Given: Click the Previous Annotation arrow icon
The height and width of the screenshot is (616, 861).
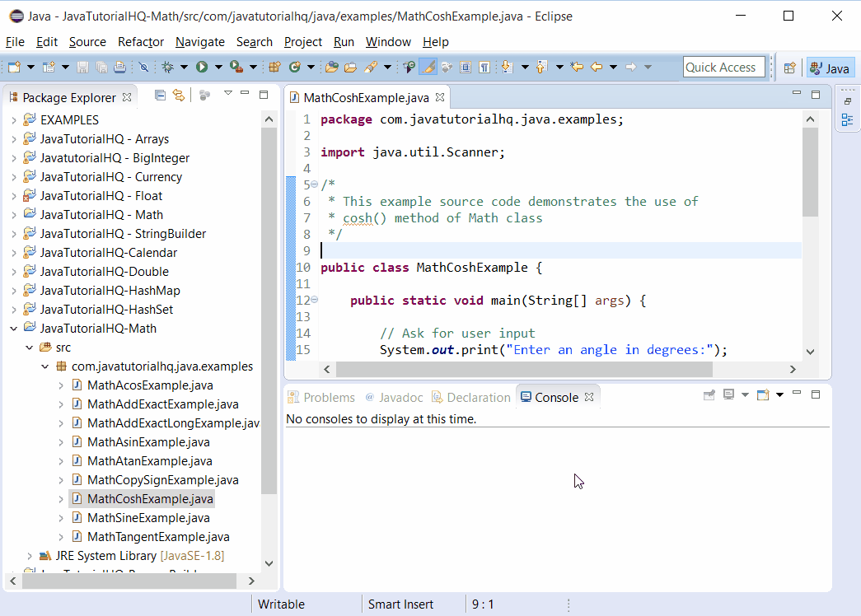Looking at the screenshot, I should point(541,67).
